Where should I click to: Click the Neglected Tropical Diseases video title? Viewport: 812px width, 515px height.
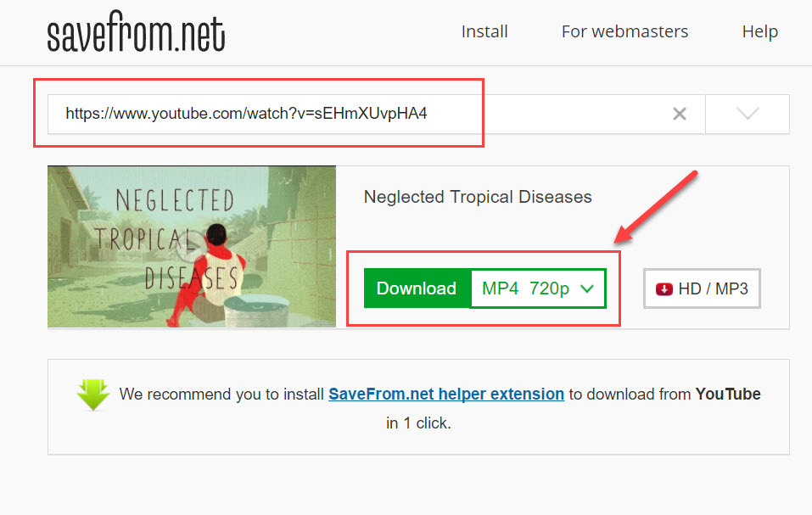click(478, 197)
